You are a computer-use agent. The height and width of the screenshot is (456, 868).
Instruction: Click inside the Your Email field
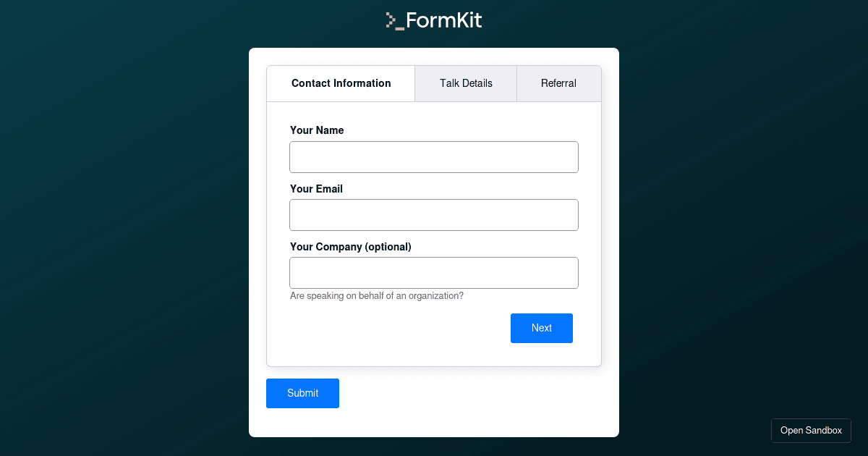click(x=434, y=215)
